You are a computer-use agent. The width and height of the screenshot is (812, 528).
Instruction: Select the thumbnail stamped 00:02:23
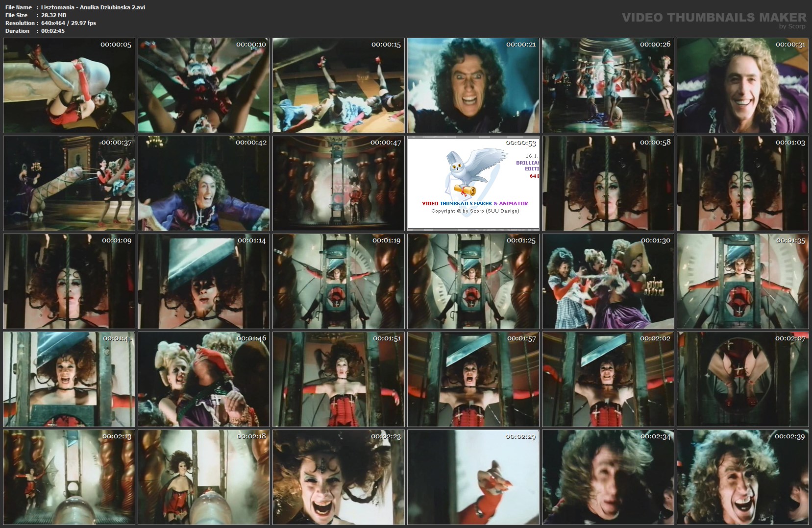pyautogui.click(x=339, y=477)
